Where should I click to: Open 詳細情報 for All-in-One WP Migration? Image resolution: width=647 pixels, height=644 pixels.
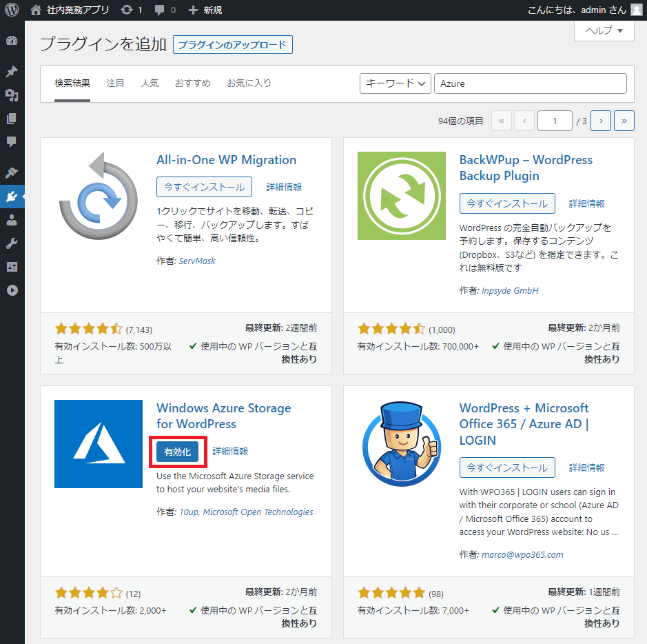284,187
